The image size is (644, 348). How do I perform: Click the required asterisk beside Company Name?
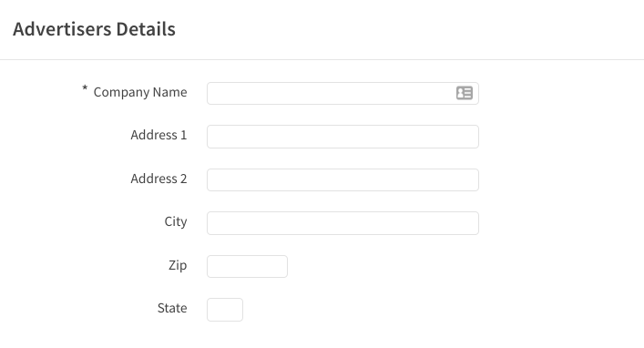point(85,88)
